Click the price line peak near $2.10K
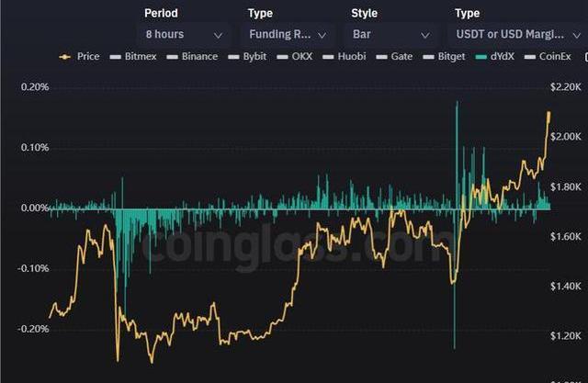 (x=548, y=113)
